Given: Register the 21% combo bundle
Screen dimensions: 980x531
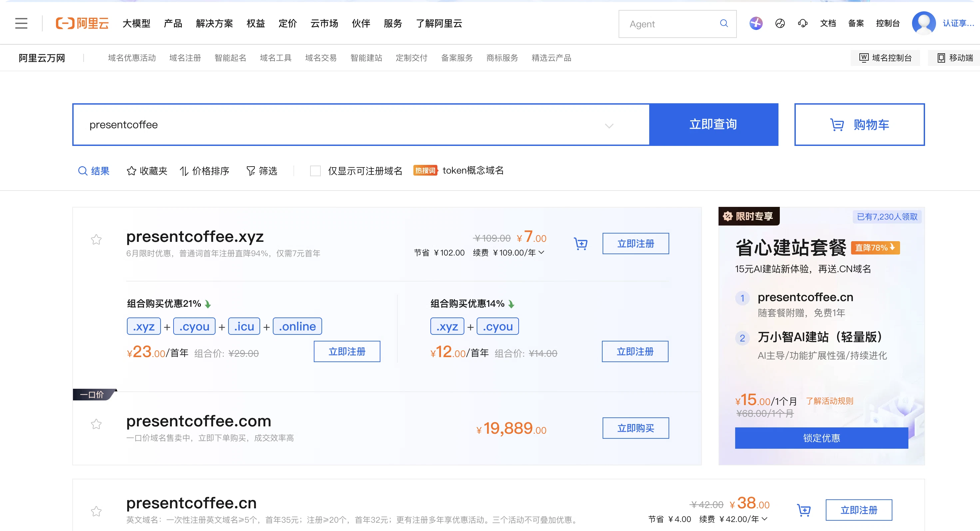Looking at the screenshot, I should pos(347,351).
